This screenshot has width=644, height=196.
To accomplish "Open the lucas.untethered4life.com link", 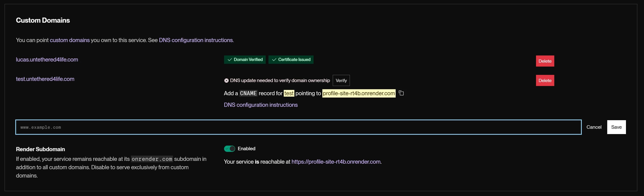I will 47,60.
